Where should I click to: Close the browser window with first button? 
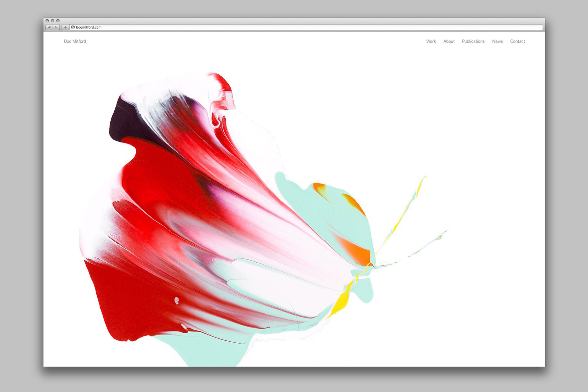point(47,21)
